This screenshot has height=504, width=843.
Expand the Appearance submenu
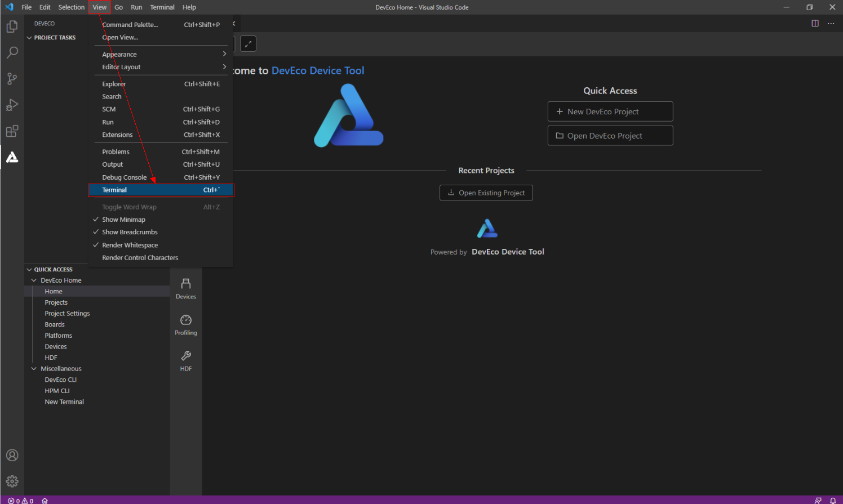(161, 54)
